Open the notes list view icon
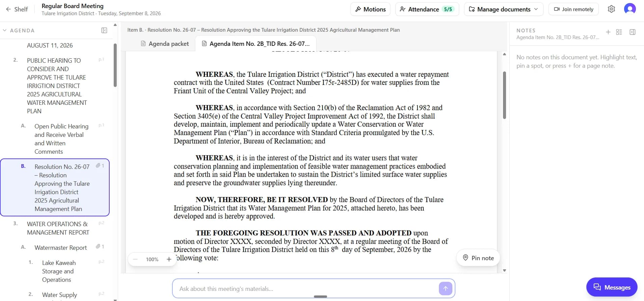 [x=619, y=32]
